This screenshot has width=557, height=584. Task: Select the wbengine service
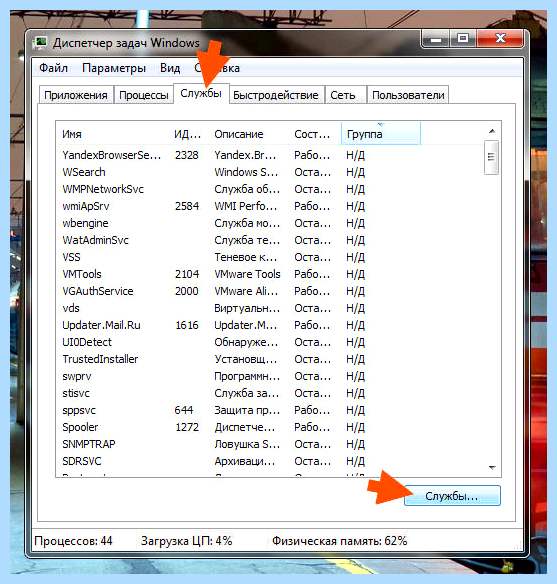(271, 223)
